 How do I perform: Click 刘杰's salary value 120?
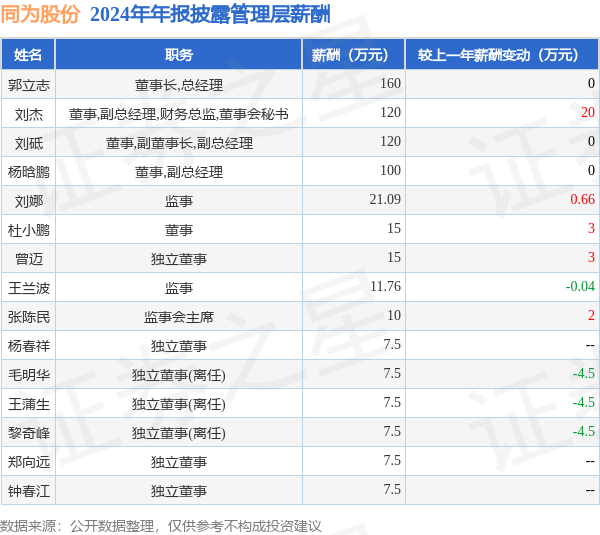[x=390, y=112]
